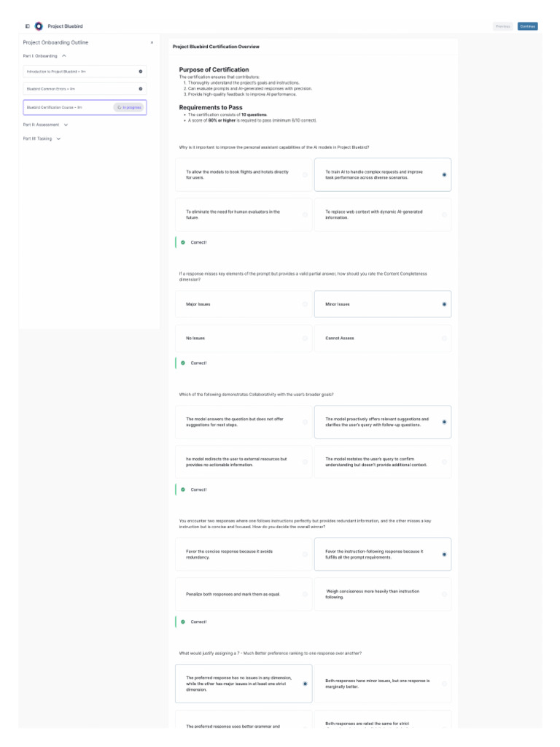Viewport: 560px width, 747px height.
Task: Click 'Correct!' feedback under Collaborativity question
Action: (198, 489)
